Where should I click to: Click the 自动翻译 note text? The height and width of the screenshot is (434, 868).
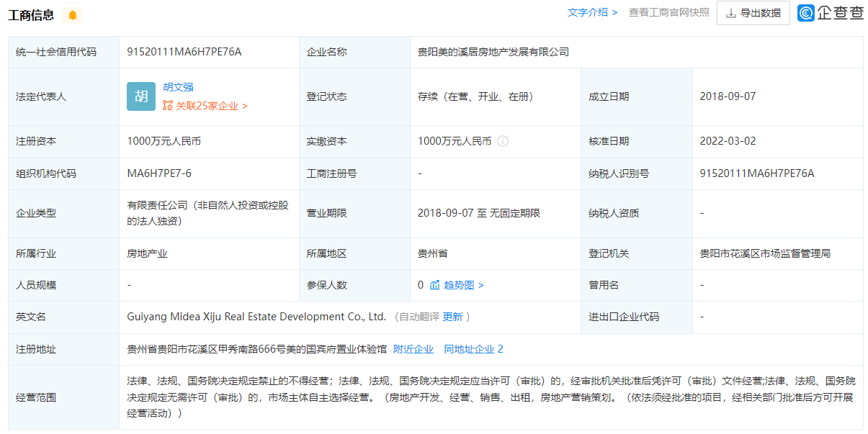[x=417, y=317]
